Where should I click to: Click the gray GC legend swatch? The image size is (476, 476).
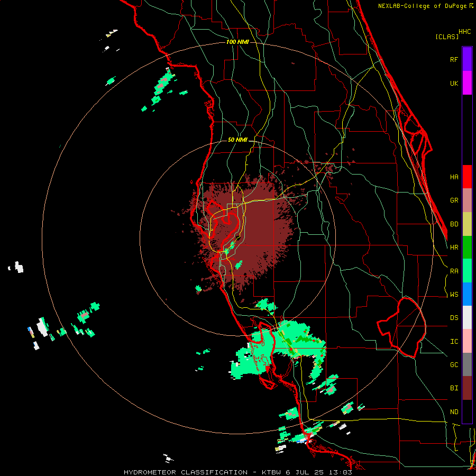point(467,364)
